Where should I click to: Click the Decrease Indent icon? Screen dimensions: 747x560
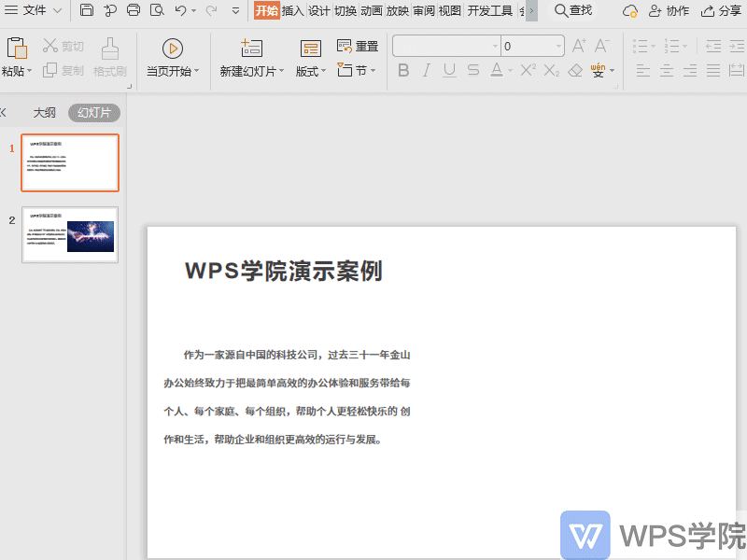(x=713, y=46)
